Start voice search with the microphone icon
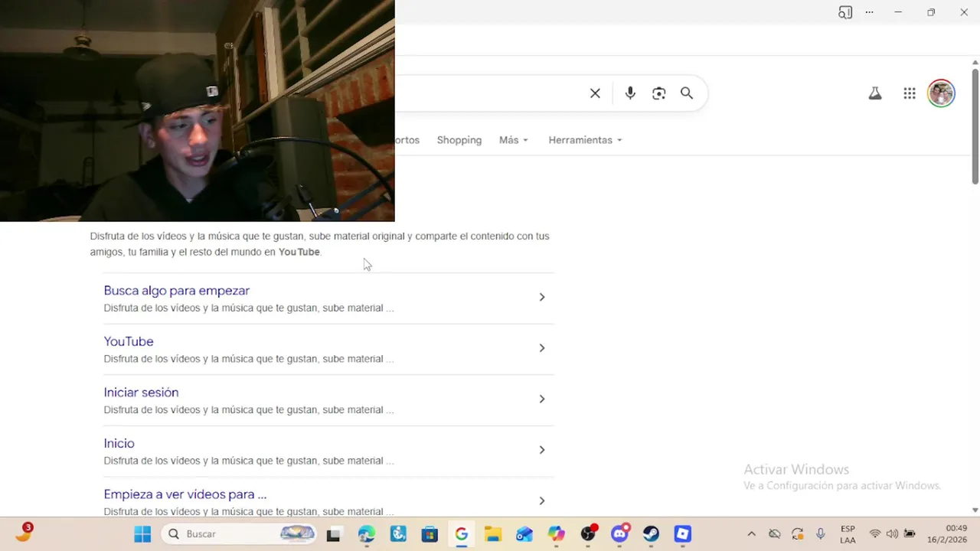This screenshot has height=551, width=980. [630, 93]
